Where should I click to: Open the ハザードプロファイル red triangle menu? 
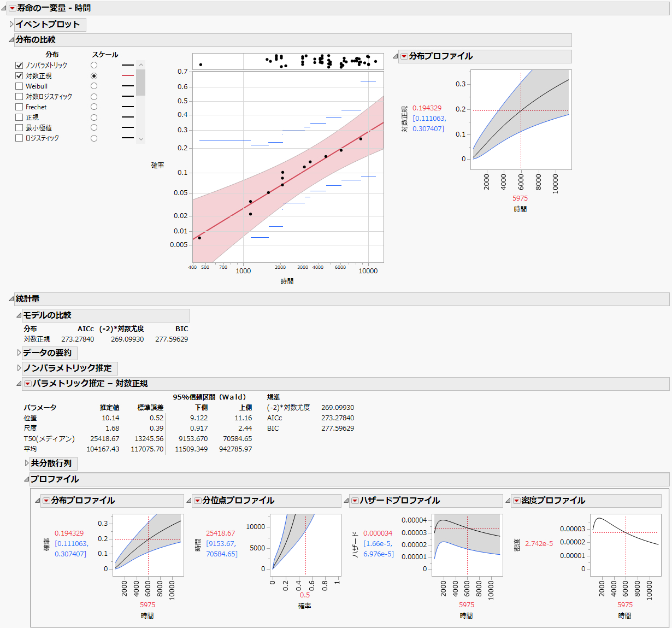pos(356,501)
